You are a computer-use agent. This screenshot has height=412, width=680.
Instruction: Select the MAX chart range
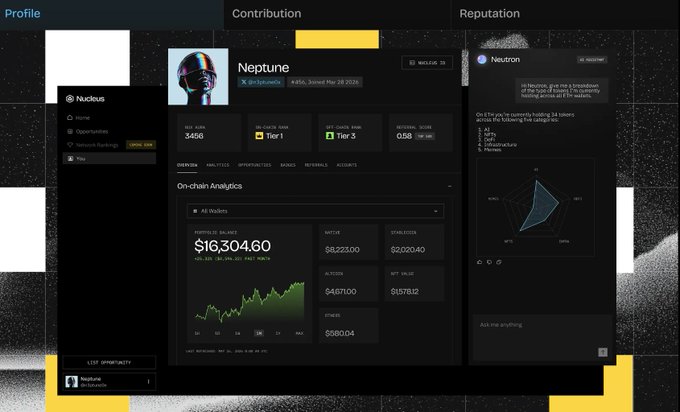click(x=299, y=333)
